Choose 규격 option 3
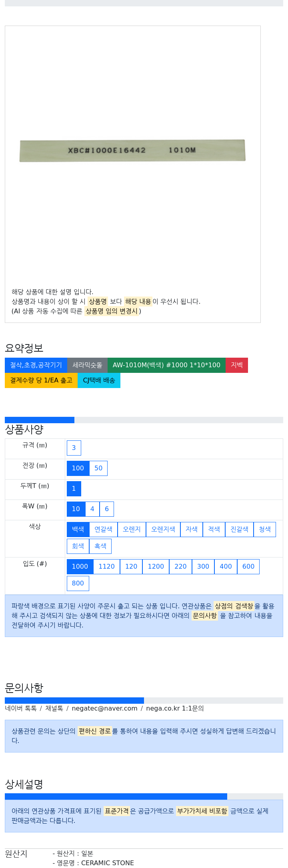288x868 pixels. coord(74,448)
